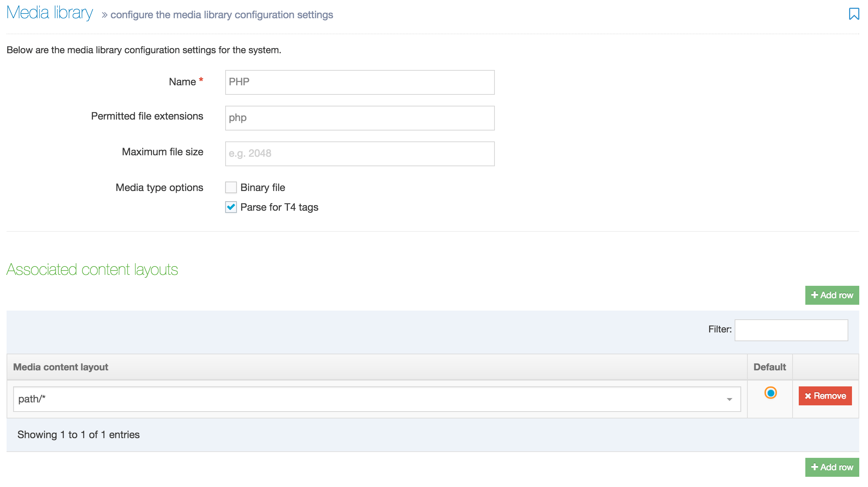Click the X icon on Remove button
868x487 pixels.
click(x=808, y=396)
